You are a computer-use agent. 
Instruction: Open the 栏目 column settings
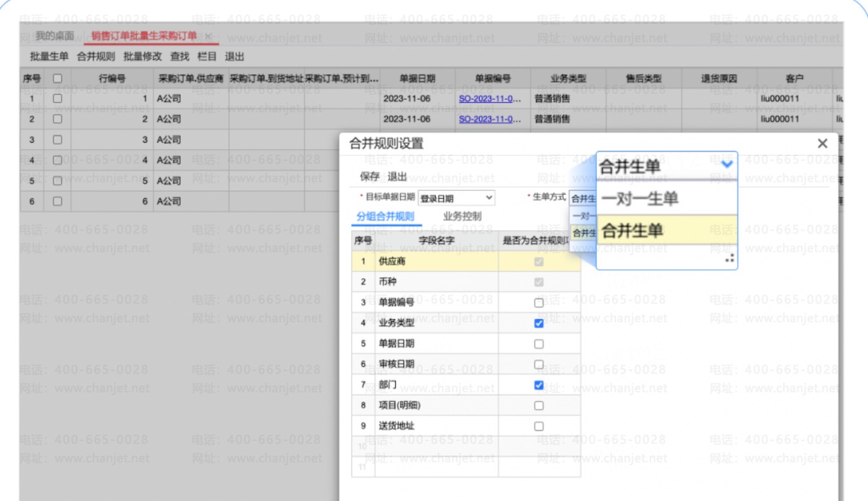point(207,57)
